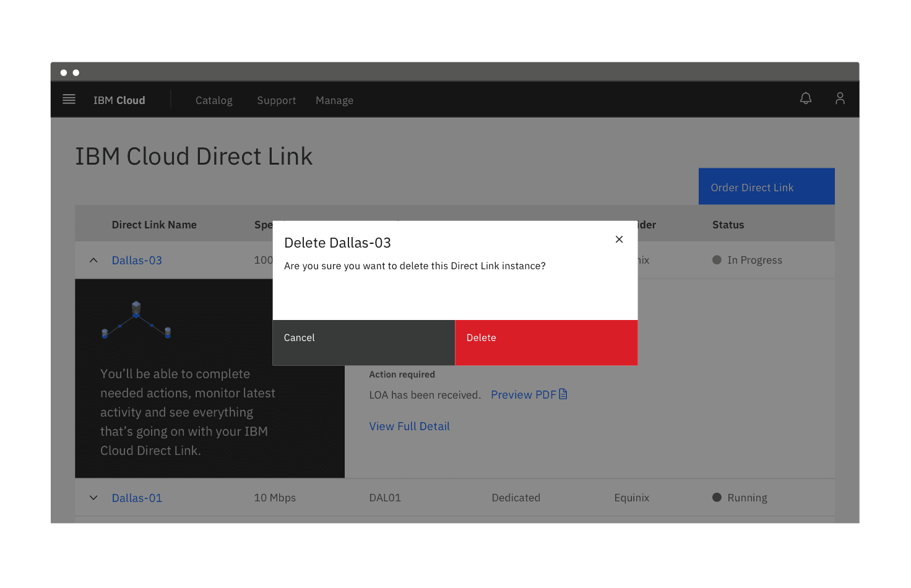Click the In Progress status indicator dot
The height and width of the screenshot is (588, 911).
click(x=716, y=260)
